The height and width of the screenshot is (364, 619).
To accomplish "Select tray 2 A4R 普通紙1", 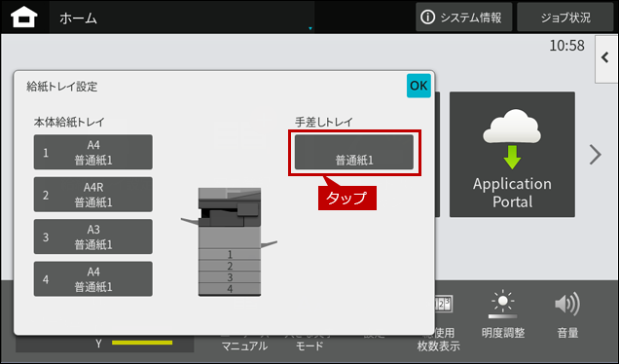I will (93, 195).
